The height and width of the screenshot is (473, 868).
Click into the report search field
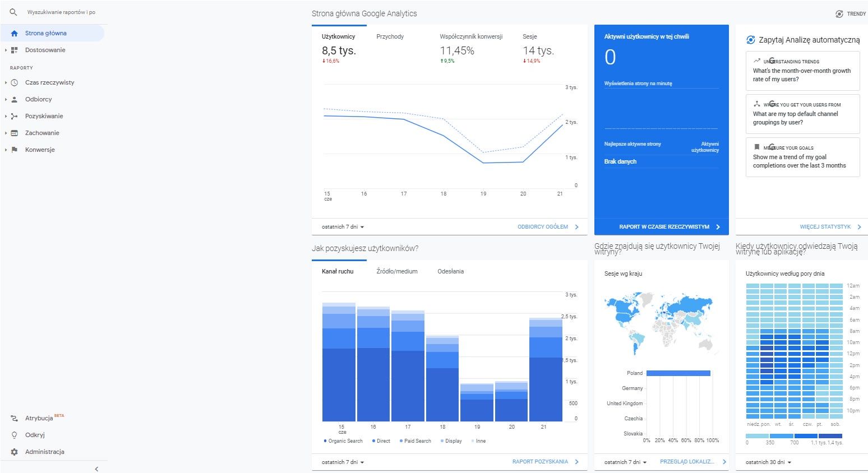click(x=62, y=12)
